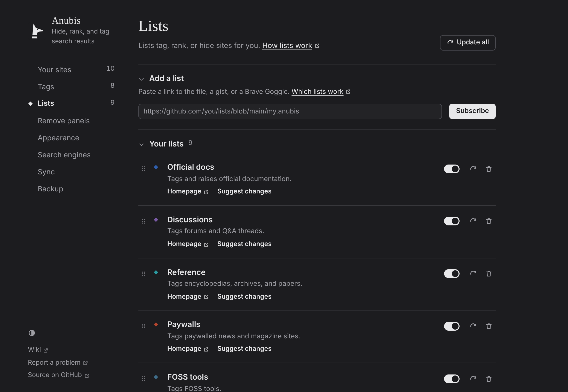This screenshot has height=392, width=568.
Task: Refresh the Reference list
Action: coord(473,273)
